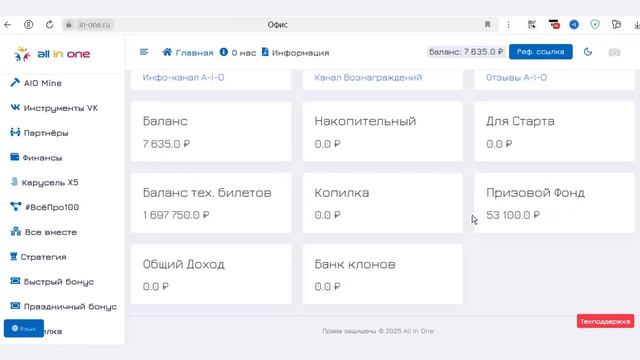Click the Главная link in header
The width and height of the screenshot is (640, 360).
point(194,53)
